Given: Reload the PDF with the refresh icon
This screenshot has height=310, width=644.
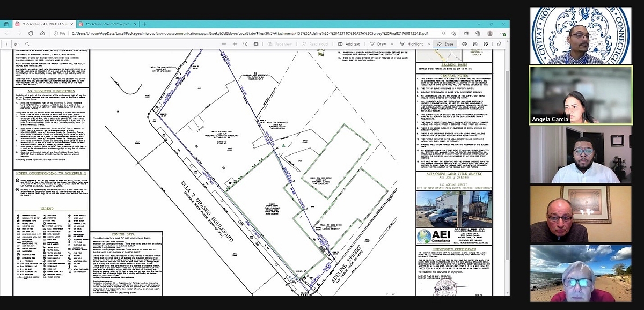Looking at the screenshot, I should pyautogui.click(x=30, y=33).
